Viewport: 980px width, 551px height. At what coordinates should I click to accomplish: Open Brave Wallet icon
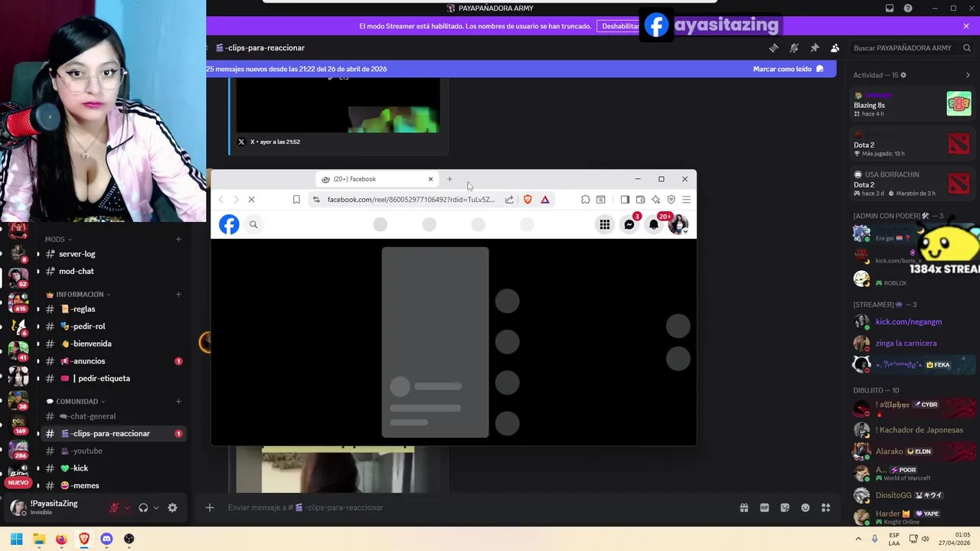(640, 200)
